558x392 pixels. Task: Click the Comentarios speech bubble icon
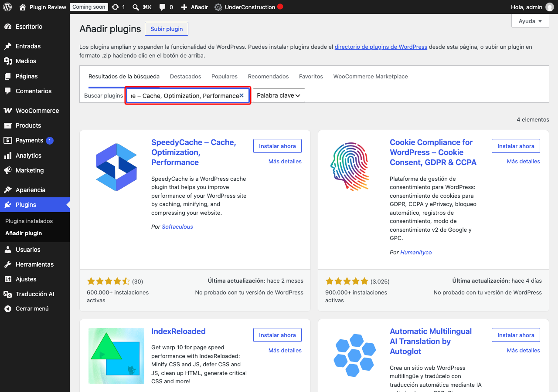8,91
